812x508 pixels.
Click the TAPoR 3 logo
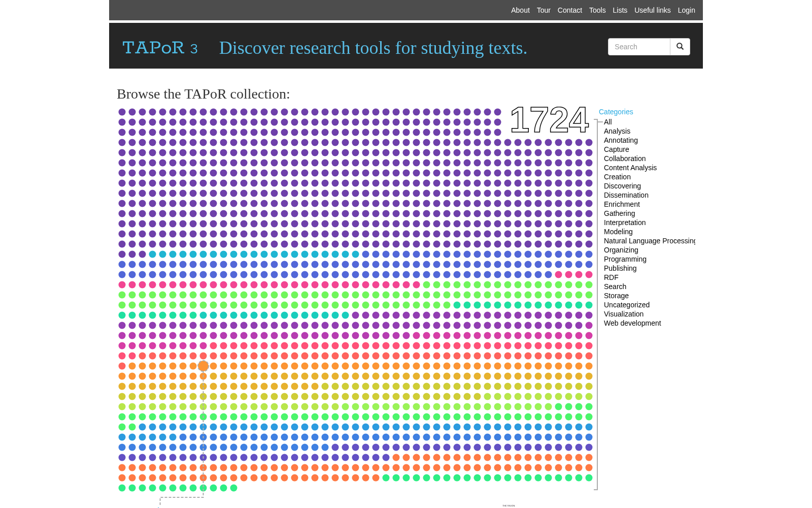(160, 48)
